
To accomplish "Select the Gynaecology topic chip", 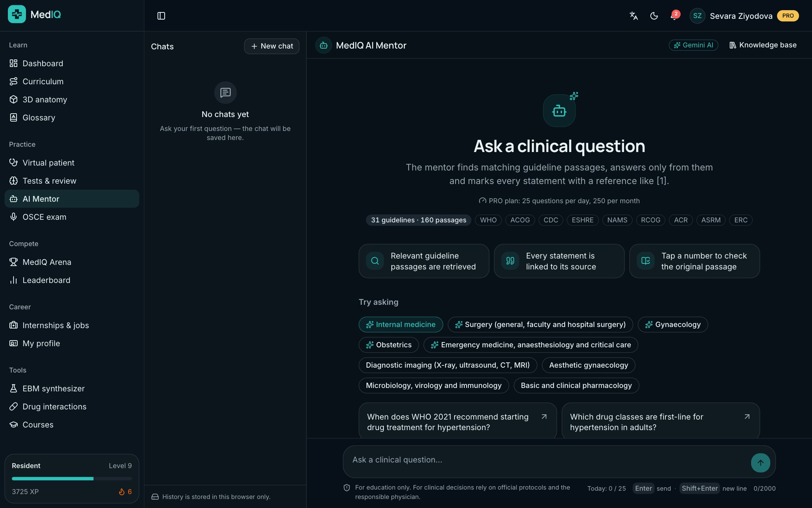I will pos(673,324).
